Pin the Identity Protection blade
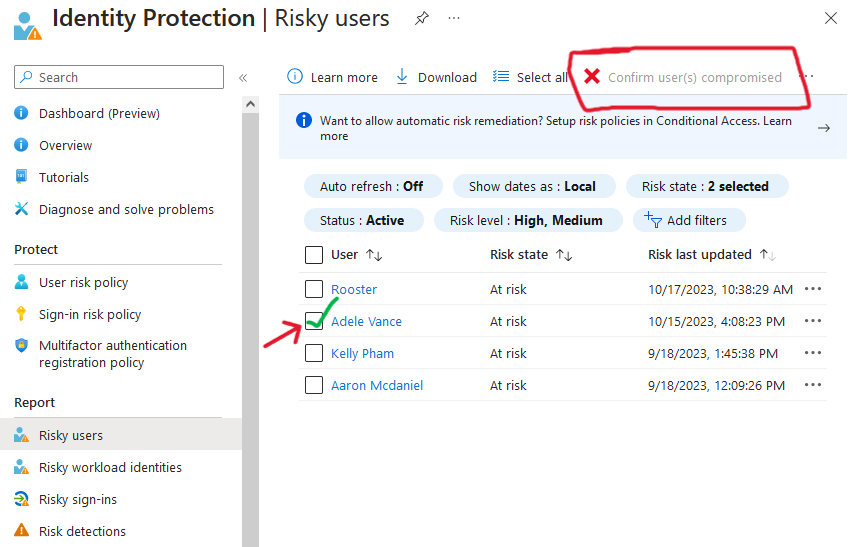This screenshot has width=855, height=547. (x=422, y=19)
